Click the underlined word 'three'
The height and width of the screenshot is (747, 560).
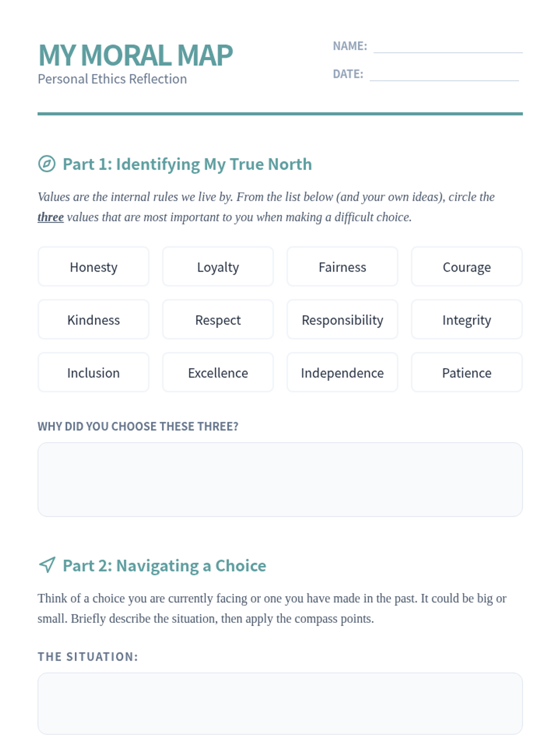coord(50,217)
